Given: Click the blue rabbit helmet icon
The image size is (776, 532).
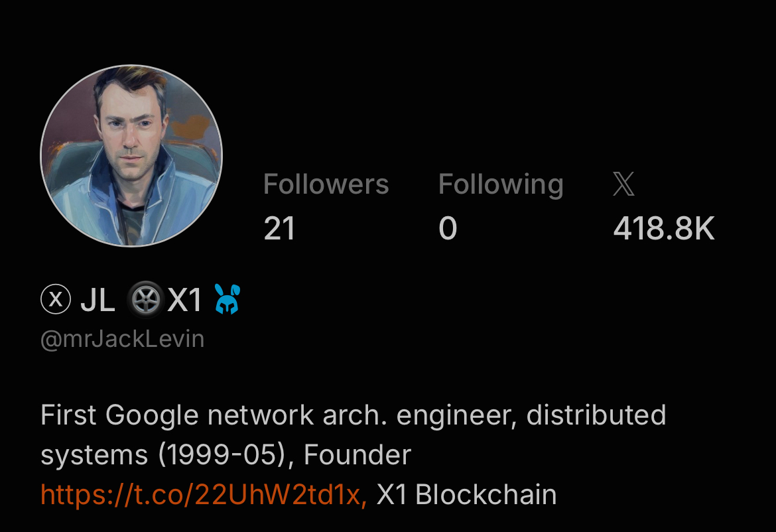Looking at the screenshot, I should coord(227,299).
